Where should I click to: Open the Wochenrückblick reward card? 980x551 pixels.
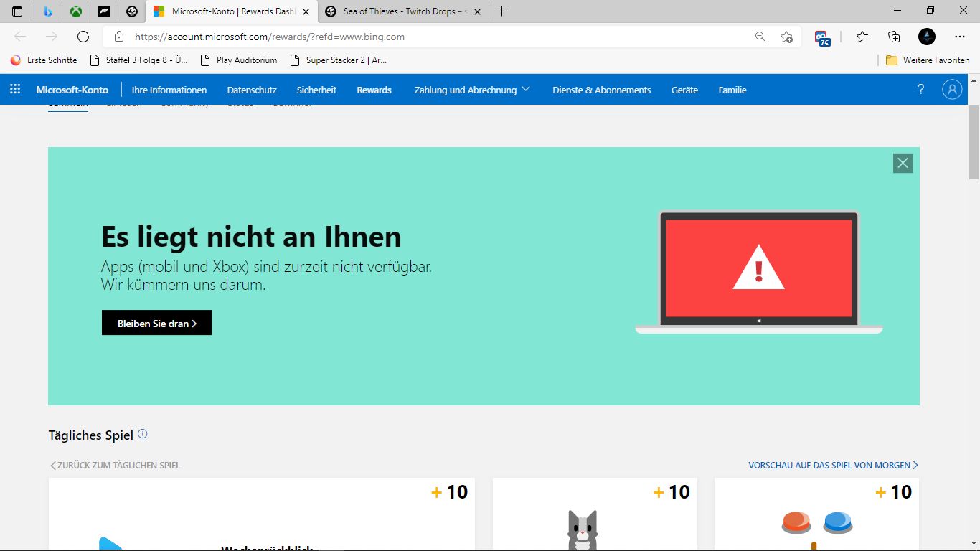point(262,514)
